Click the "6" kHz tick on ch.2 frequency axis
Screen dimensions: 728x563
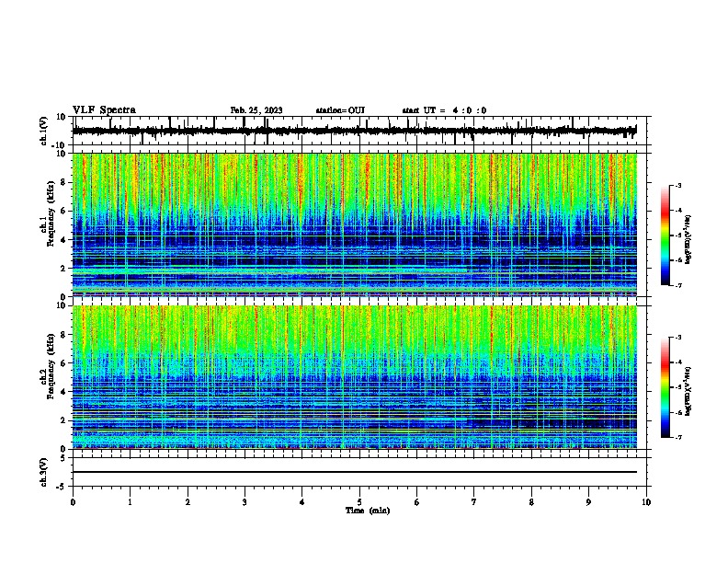point(64,362)
